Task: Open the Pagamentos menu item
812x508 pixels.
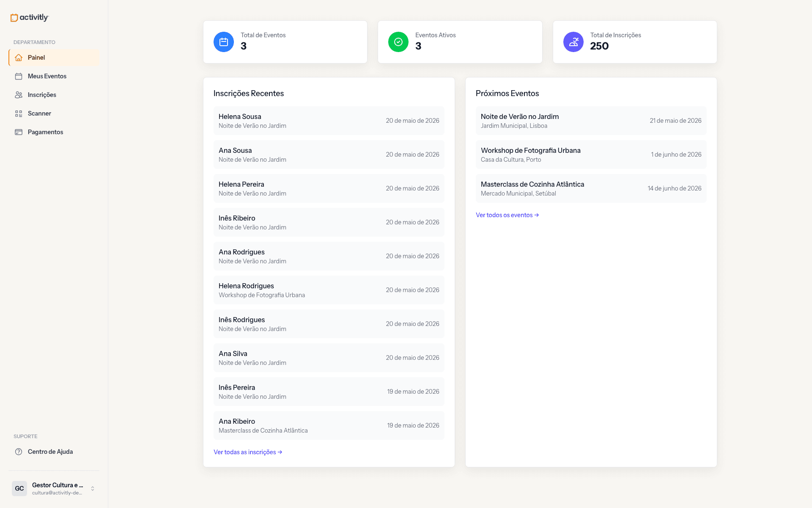Action: (54, 132)
